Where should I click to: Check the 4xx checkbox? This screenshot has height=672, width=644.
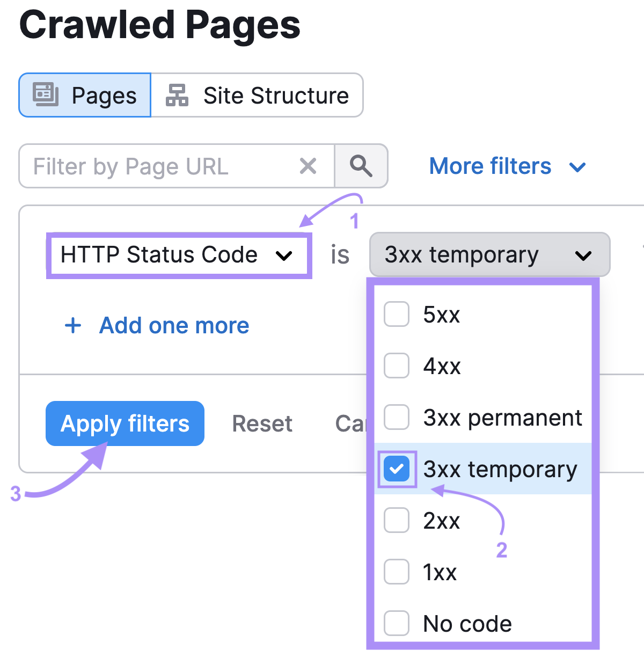(396, 366)
